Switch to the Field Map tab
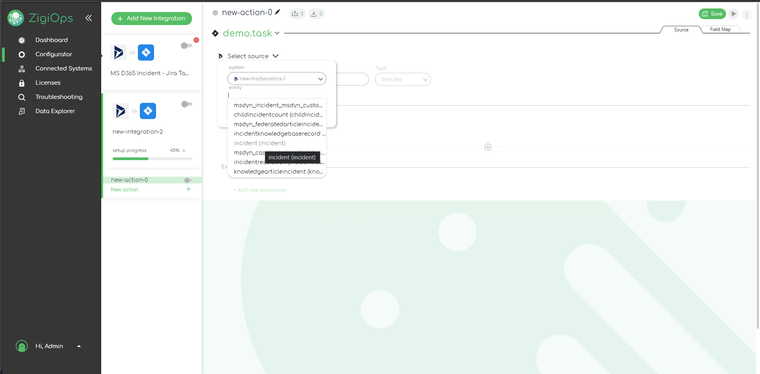760x374 pixels. click(720, 30)
